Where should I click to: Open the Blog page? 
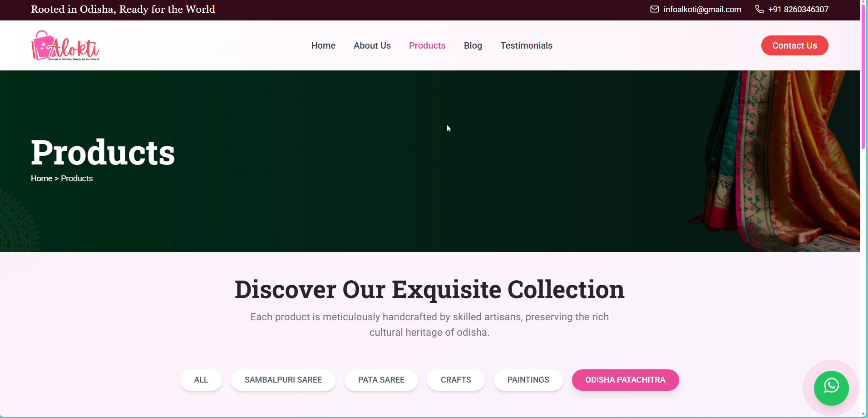[x=473, y=45]
